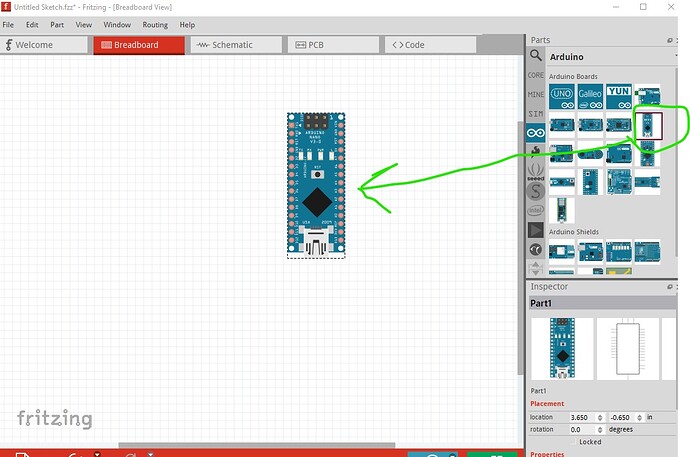Switch to the Schematic tab
The width and height of the screenshot is (690, 457).
pyautogui.click(x=236, y=45)
